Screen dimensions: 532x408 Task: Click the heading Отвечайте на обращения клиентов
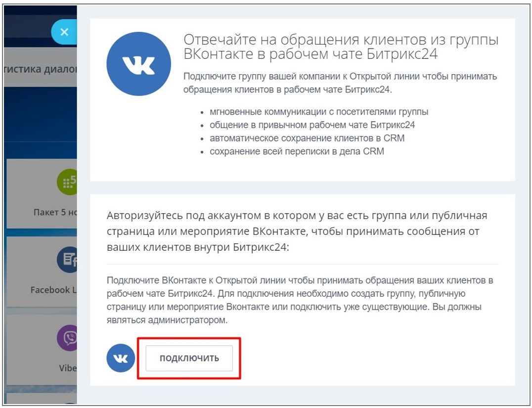[341, 47]
